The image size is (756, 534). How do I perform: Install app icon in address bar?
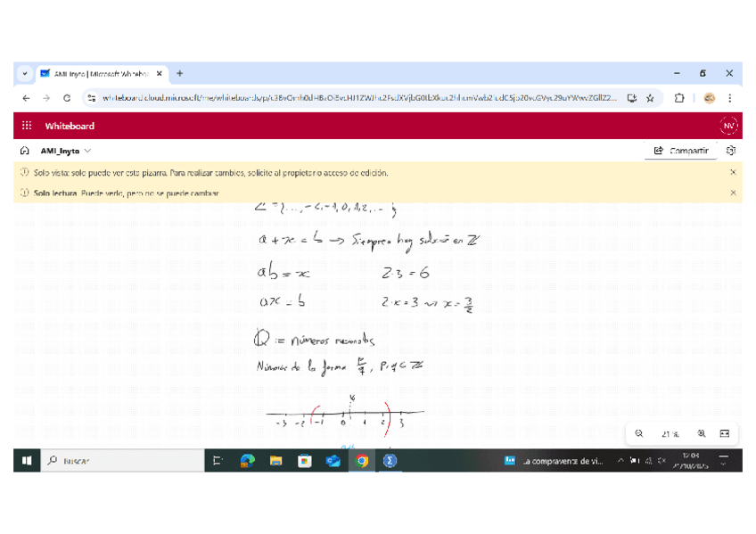tap(631, 98)
